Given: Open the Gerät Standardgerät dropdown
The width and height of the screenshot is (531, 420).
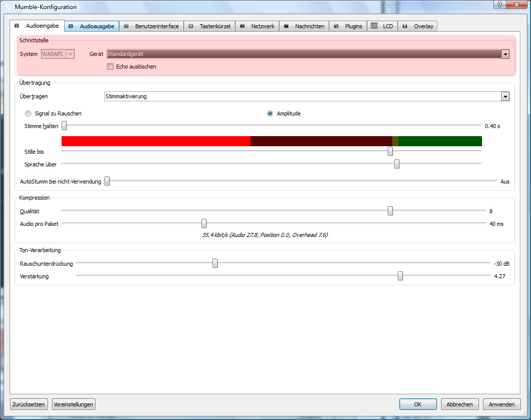Looking at the screenshot, I should pos(308,54).
